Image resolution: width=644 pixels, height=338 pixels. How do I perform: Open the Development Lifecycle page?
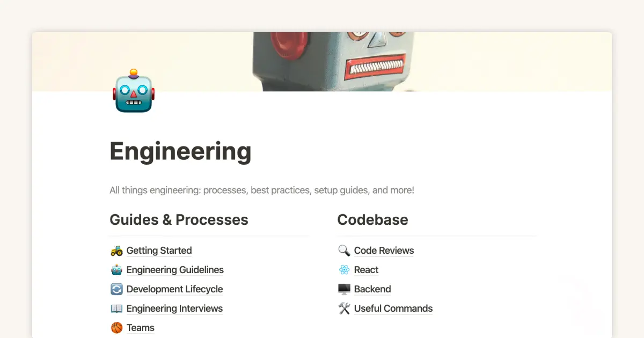(x=174, y=289)
